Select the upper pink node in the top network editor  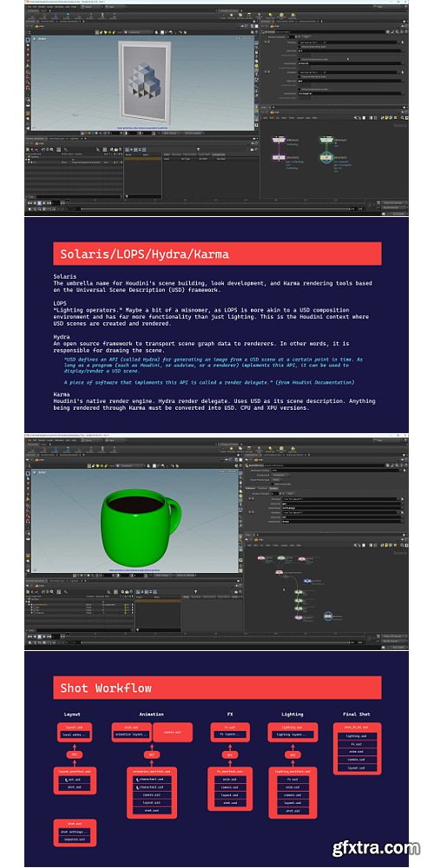coord(279,140)
